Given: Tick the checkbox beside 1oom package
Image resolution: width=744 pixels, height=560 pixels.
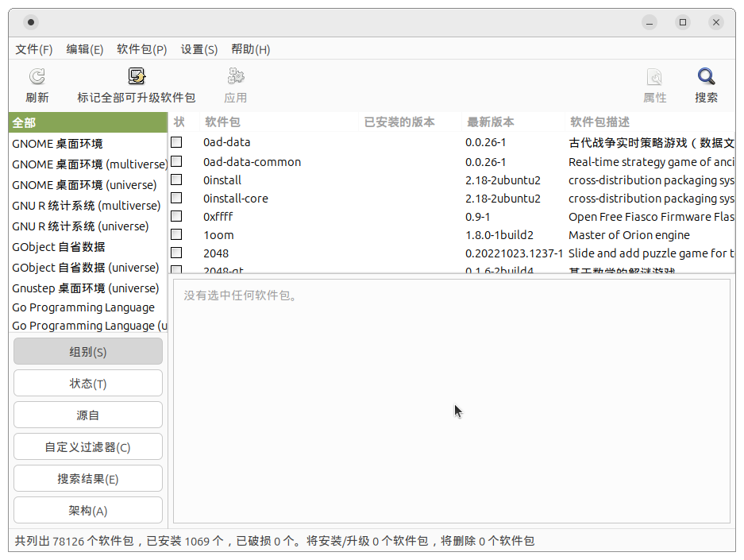Looking at the screenshot, I should pyautogui.click(x=176, y=235).
